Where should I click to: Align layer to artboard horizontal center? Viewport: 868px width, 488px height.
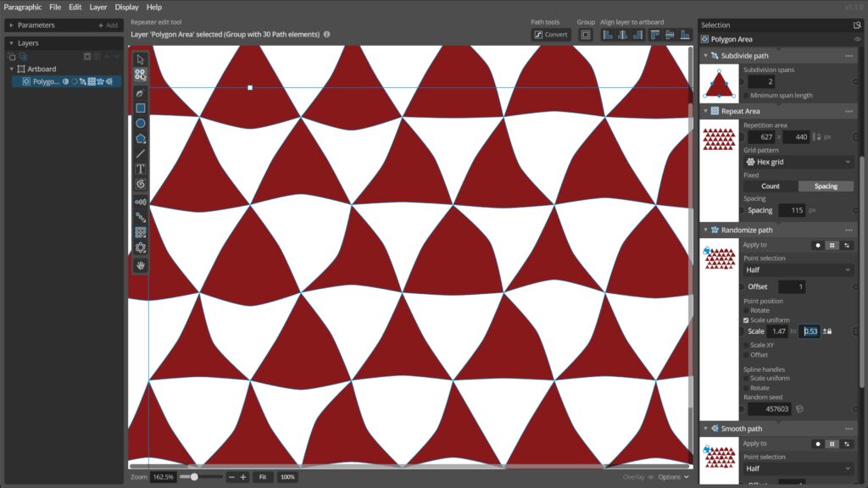[623, 35]
